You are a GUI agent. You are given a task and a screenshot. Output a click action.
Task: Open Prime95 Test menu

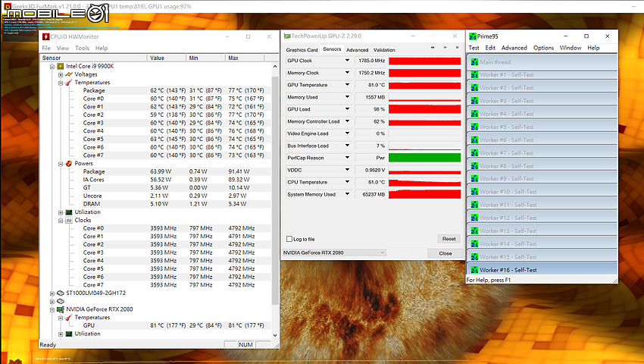click(x=474, y=48)
